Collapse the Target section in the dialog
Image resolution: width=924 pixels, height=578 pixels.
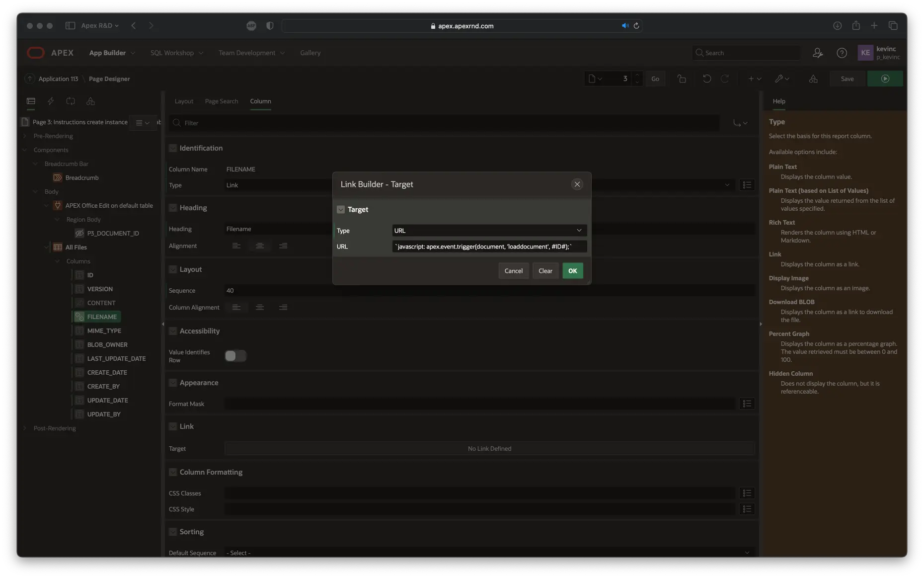(341, 210)
